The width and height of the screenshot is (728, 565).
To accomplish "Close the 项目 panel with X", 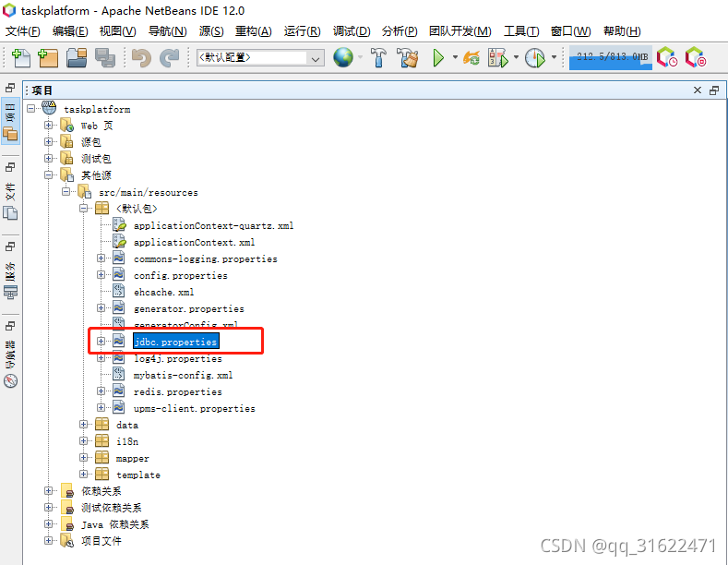I will click(x=698, y=90).
